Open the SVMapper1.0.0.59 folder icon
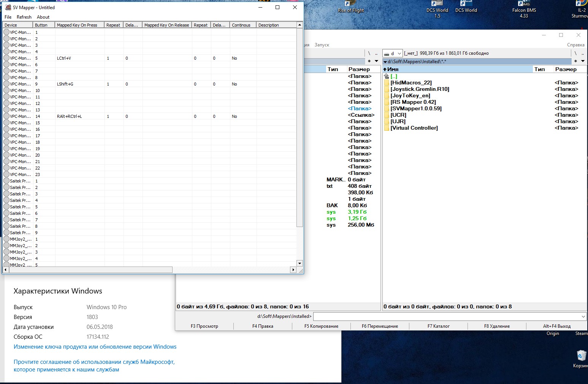Viewport: 588px width, 384px height. (387, 109)
